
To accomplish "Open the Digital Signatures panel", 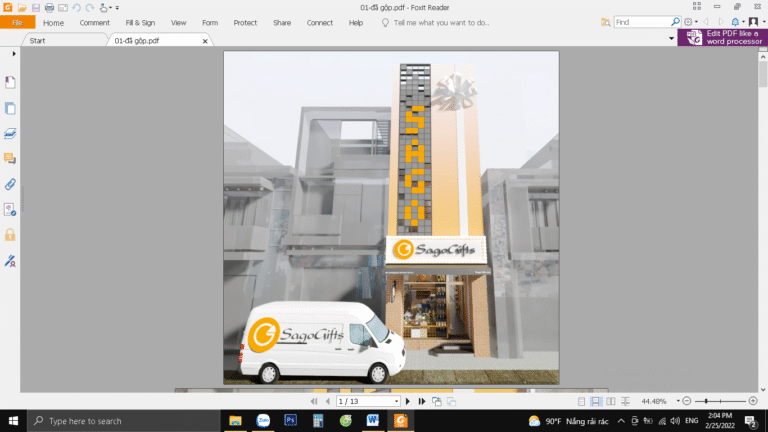I will [10, 261].
